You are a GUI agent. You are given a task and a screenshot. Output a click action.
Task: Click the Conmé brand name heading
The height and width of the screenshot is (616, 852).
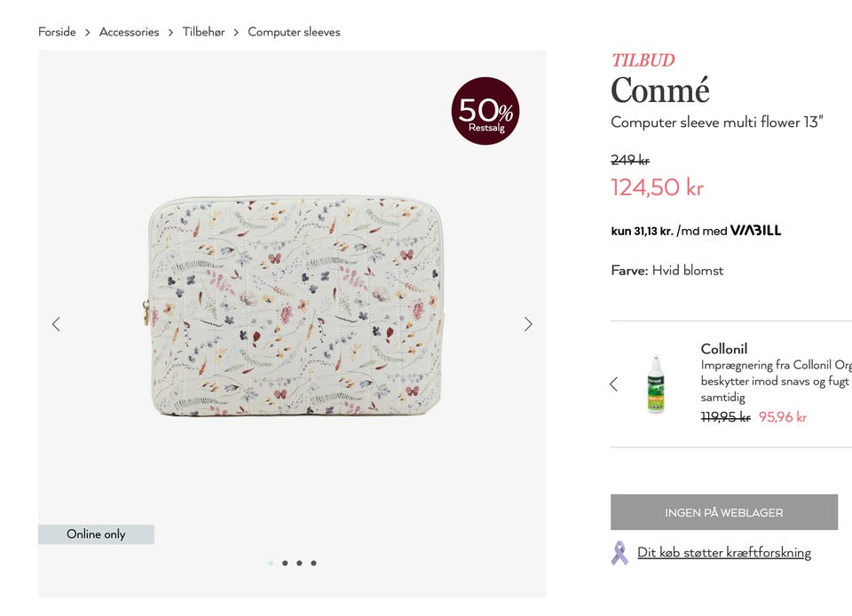pyautogui.click(x=660, y=91)
